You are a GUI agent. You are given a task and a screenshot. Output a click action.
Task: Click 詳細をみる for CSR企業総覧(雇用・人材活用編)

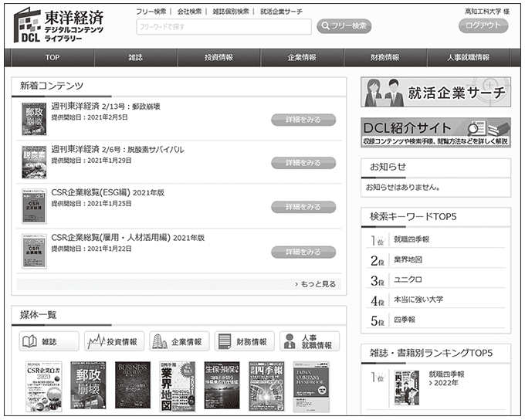click(303, 252)
